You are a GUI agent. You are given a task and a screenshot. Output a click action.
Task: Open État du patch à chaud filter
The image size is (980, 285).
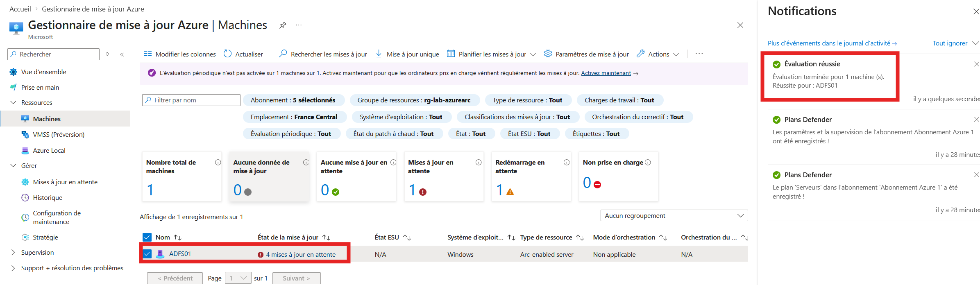pyautogui.click(x=394, y=133)
